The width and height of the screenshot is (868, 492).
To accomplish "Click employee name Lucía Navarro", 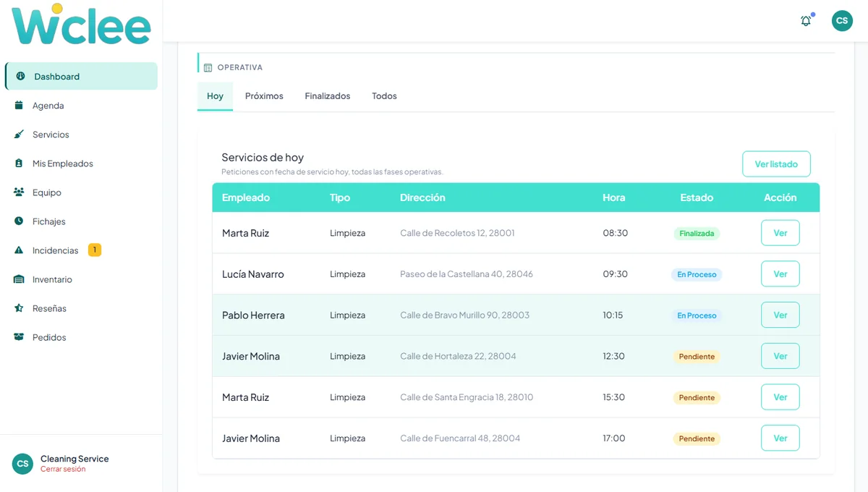I will click(253, 274).
